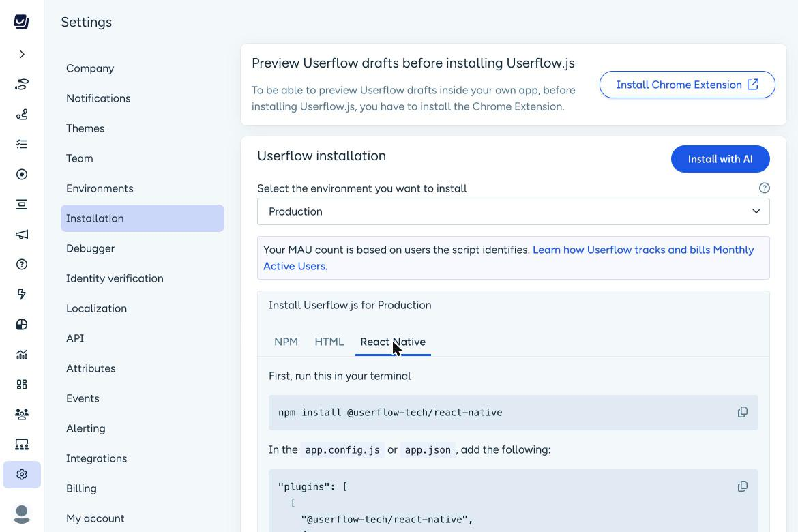The width and height of the screenshot is (798, 532).
Task: Open the grid dashboard sidebar icon
Action: 22,385
